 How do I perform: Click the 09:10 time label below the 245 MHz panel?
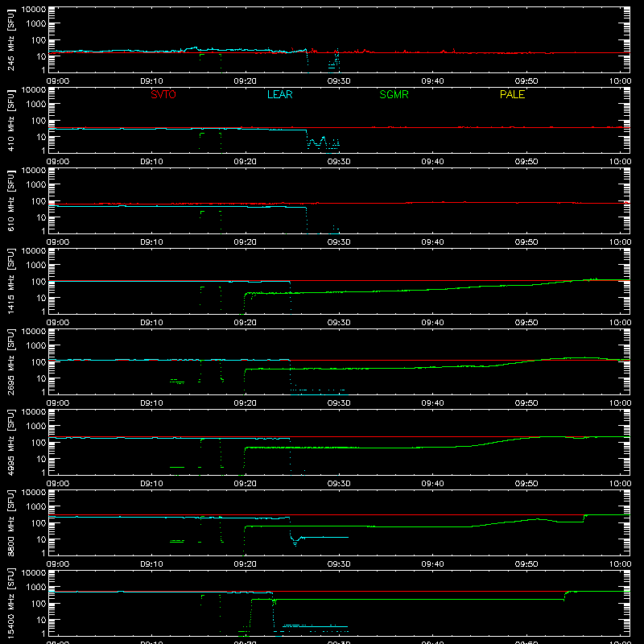pos(151,81)
